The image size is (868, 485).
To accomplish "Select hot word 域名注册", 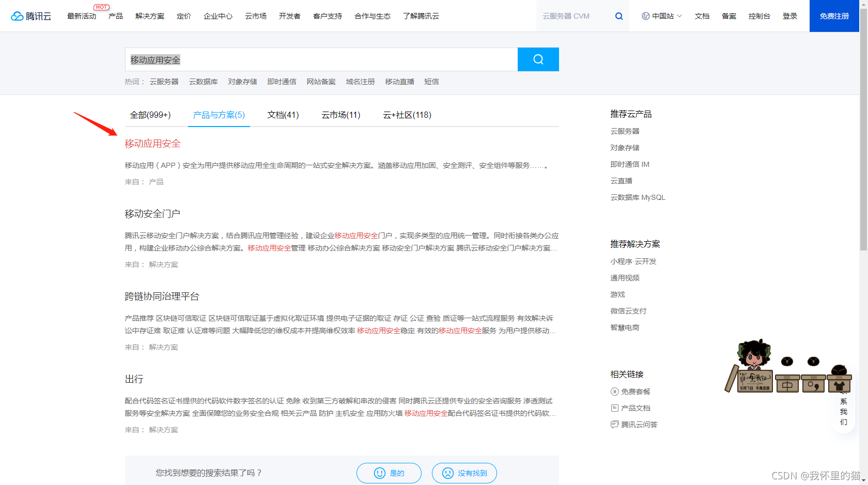I will click(x=361, y=82).
